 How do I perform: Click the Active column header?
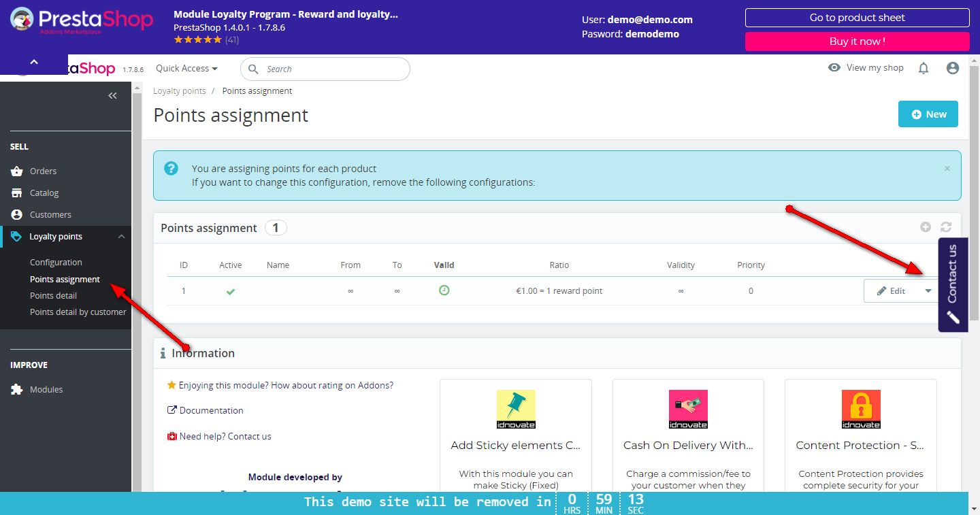(231, 265)
